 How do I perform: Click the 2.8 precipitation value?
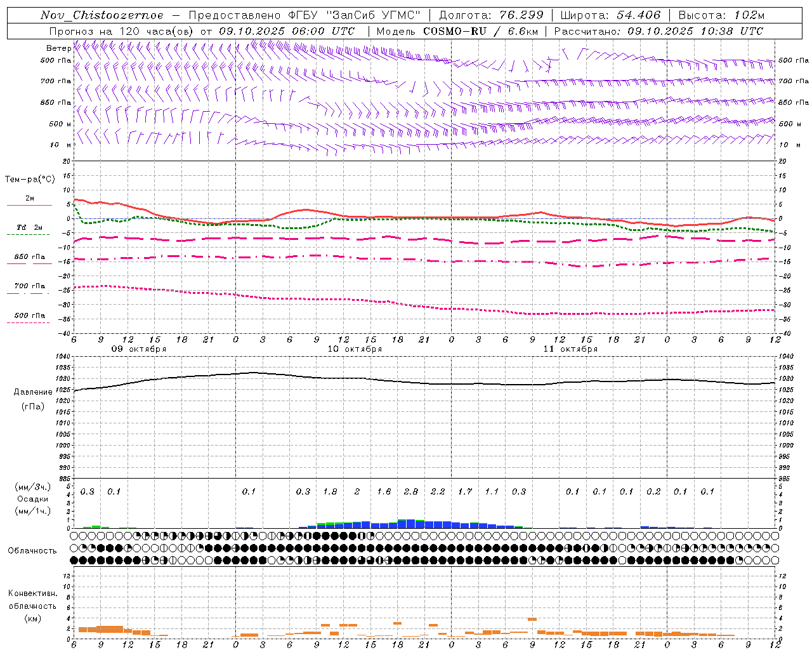tap(411, 492)
